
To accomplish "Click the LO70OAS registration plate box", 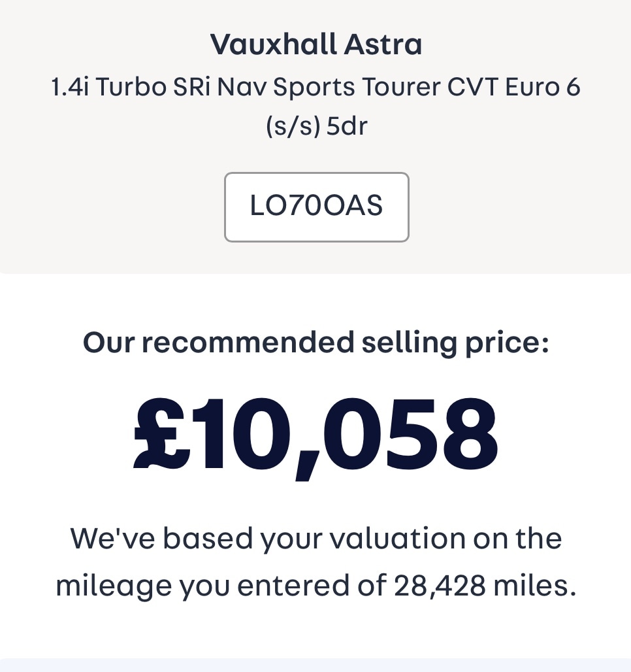I will click(x=317, y=207).
